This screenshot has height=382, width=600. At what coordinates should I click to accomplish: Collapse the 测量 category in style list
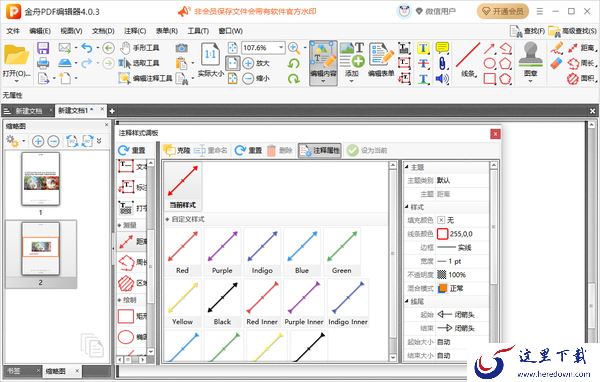[x=120, y=225]
